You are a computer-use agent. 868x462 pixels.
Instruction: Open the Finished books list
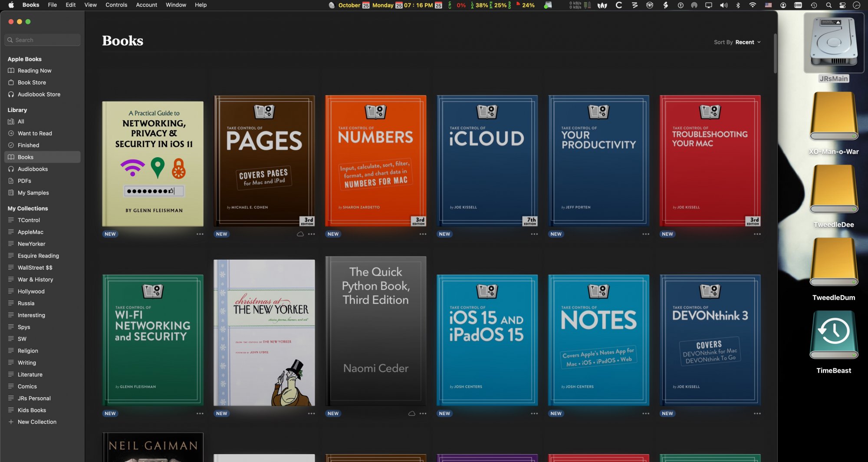click(28, 145)
